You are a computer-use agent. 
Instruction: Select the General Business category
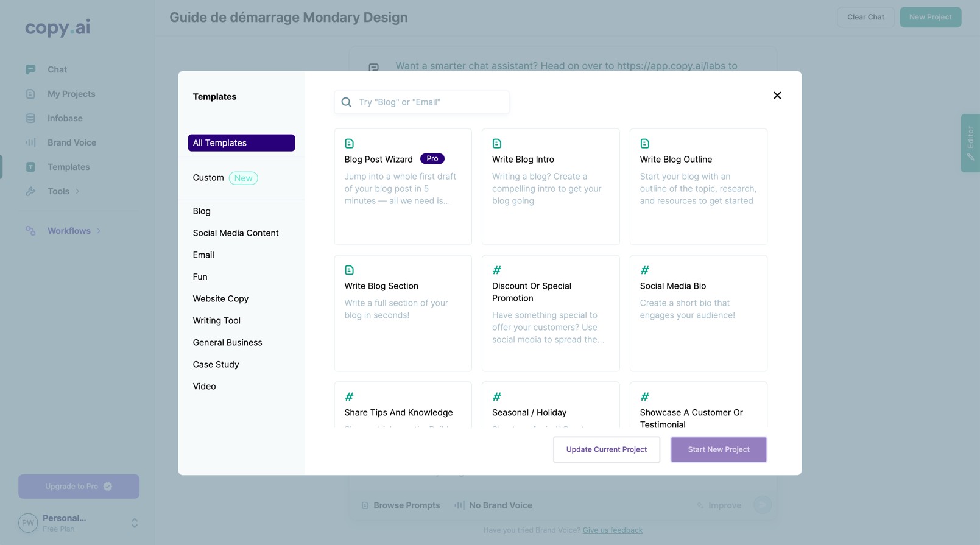tap(228, 343)
